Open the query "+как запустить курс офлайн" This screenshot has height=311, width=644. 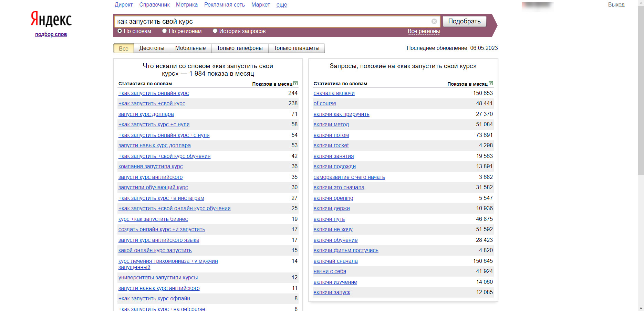pos(154,299)
